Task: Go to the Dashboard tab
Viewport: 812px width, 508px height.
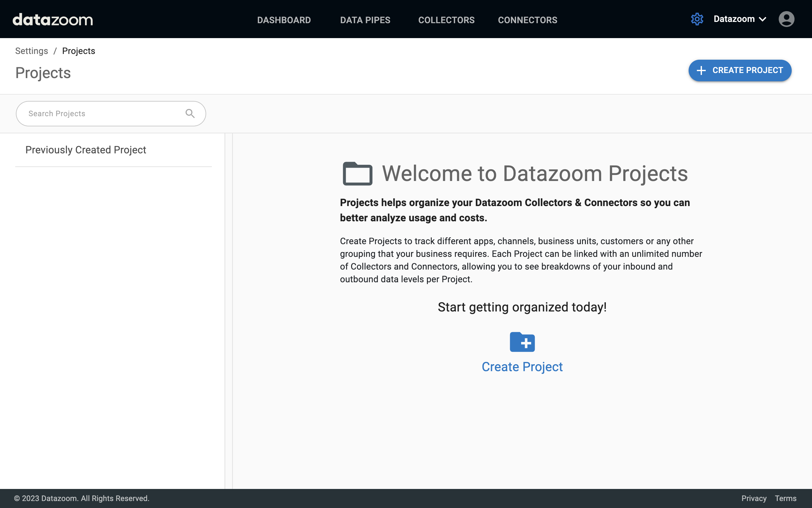Action: (284, 20)
